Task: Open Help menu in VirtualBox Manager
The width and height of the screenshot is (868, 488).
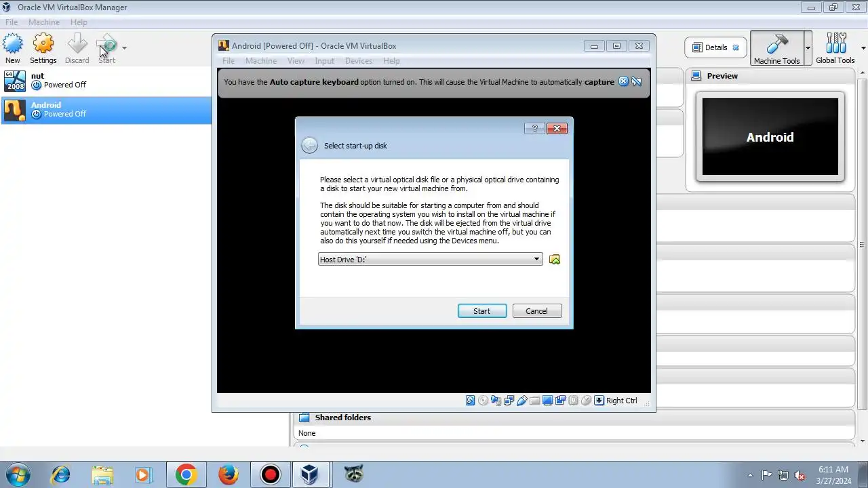Action: pos(79,22)
